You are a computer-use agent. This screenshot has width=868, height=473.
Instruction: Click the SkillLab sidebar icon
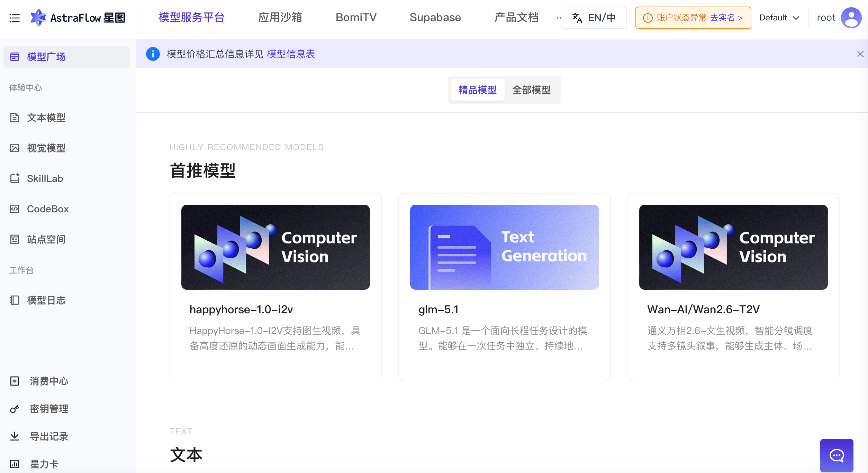point(15,178)
